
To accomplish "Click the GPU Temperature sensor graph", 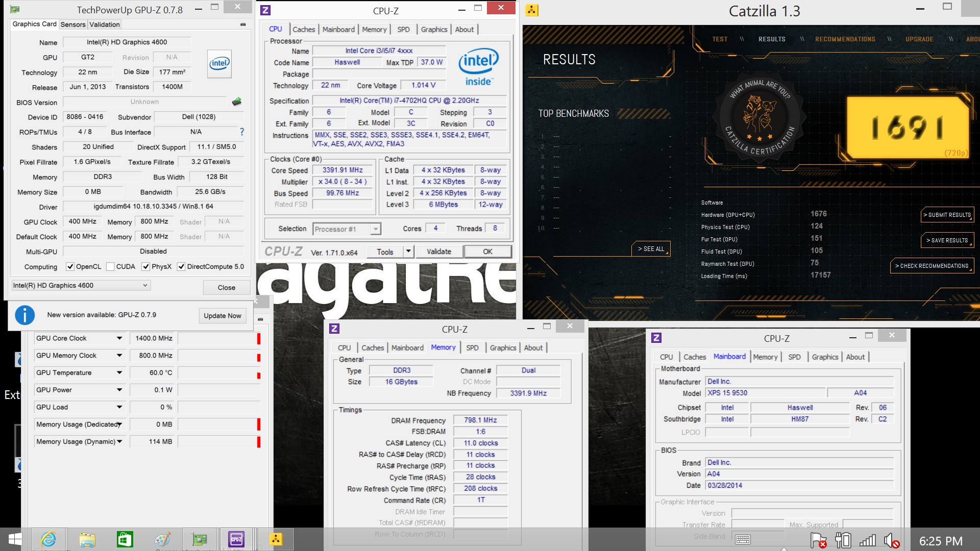I will pos(219,373).
